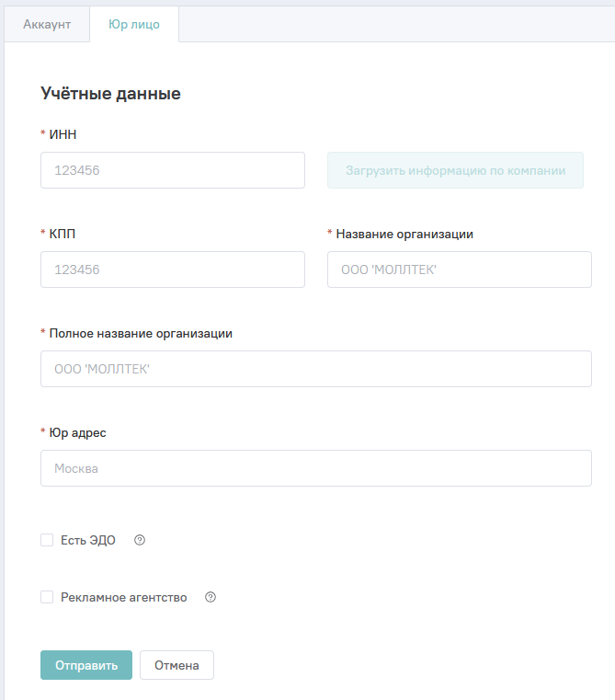The height and width of the screenshot is (700, 615).
Task: Click the Отмена button
Action: coord(177,665)
